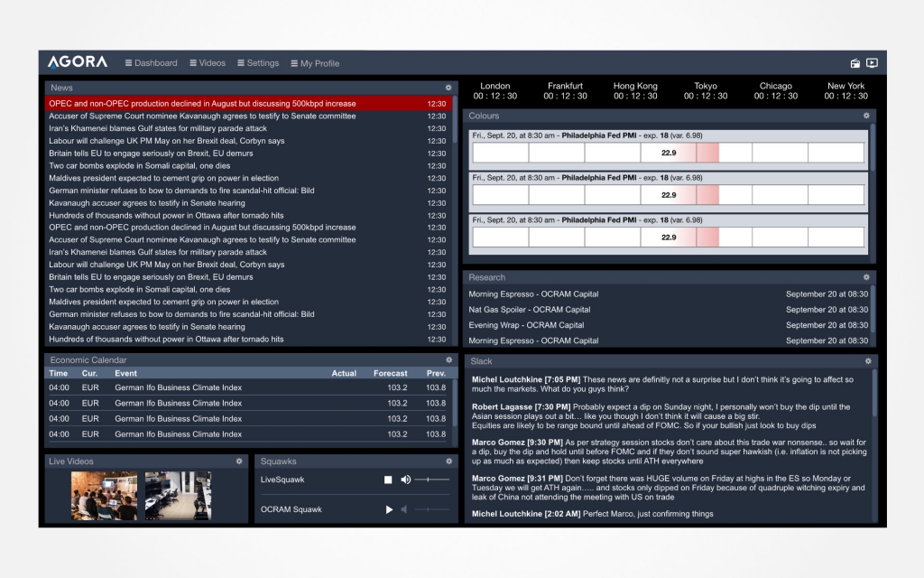Click Michel Loutchkine's 7:05 PM message
Viewport: 924px width, 578px height.
[x=662, y=384]
